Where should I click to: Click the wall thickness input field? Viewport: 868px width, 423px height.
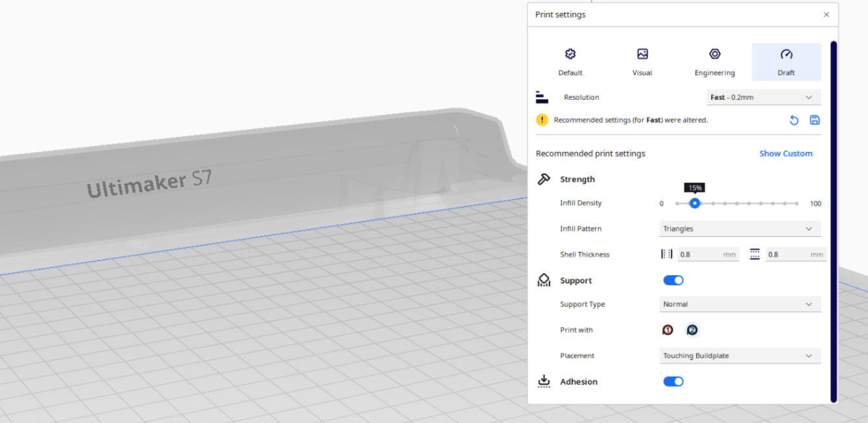pyautogui.click(x=708, y=254)
